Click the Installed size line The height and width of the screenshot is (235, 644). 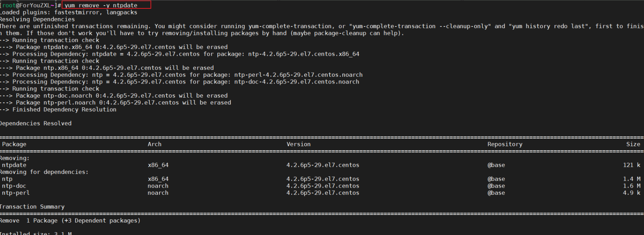pyautogui.click(x=36, y=233)
